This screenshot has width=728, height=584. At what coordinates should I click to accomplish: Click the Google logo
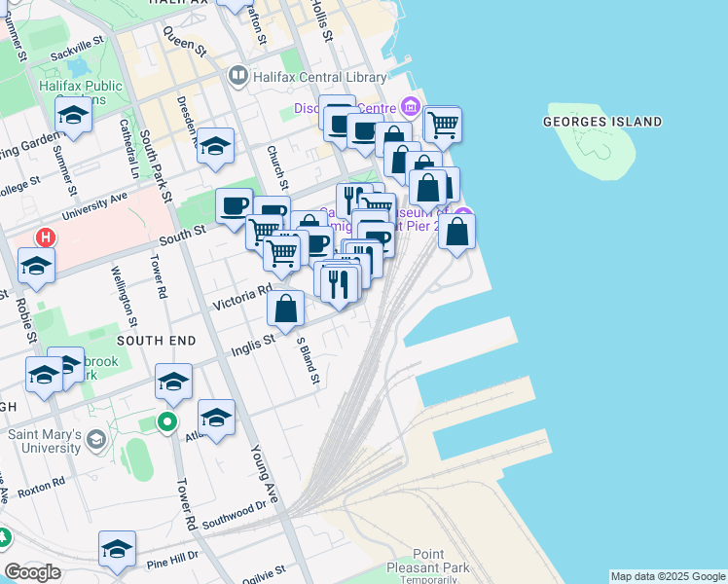pos(32,572)
